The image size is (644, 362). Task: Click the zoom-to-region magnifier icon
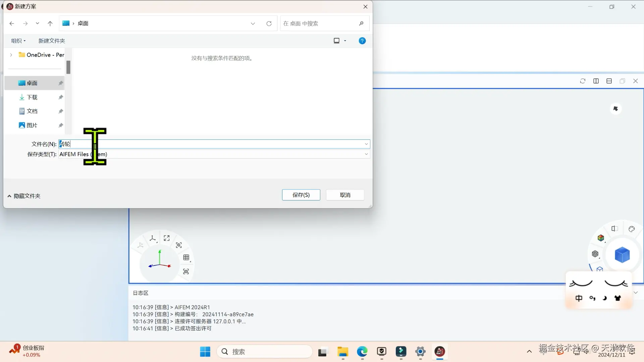[x=179, y=245]
